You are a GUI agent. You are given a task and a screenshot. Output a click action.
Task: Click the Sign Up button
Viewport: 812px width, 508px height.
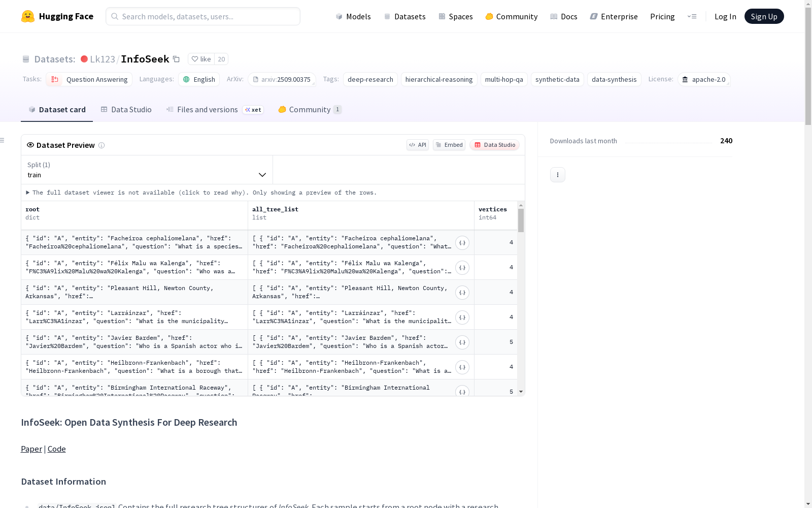(x=764, y=16)
